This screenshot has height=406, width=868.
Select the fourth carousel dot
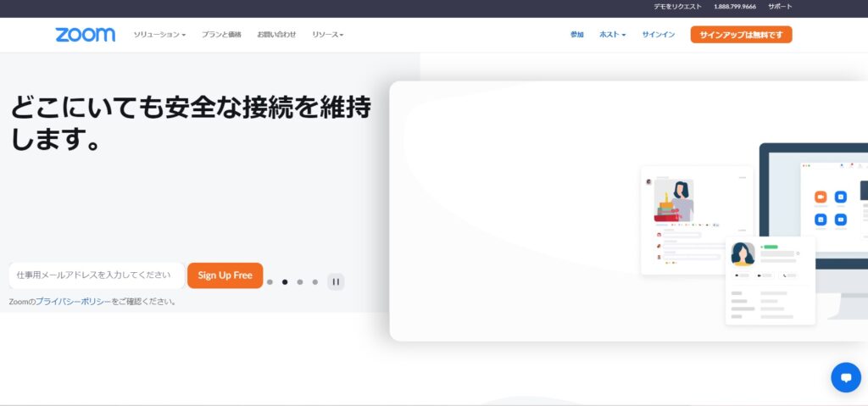315,281
